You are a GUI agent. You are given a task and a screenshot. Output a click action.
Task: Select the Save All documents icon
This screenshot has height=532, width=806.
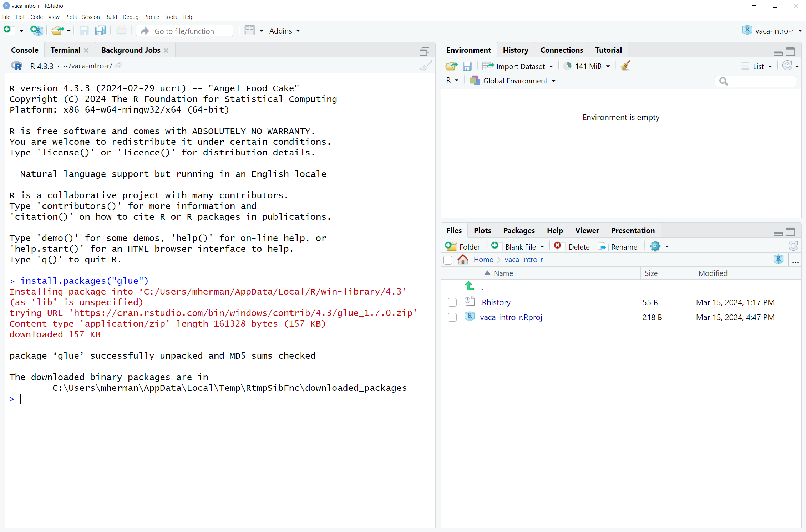(100, 30)
